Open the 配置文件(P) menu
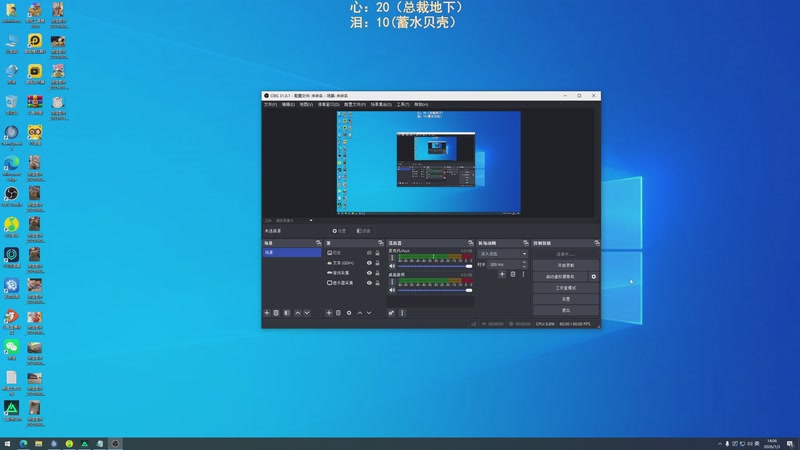 click(355, 104)
